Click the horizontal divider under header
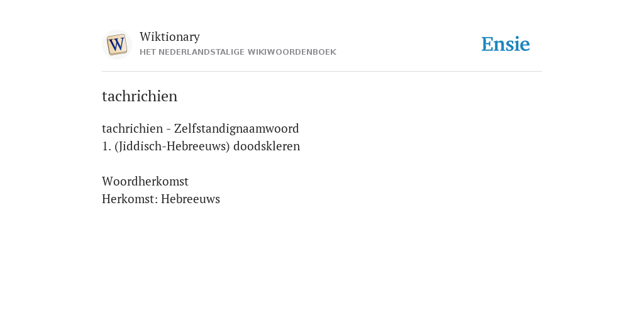This screenshot has height=322, width=644. [x=322, y=72]
